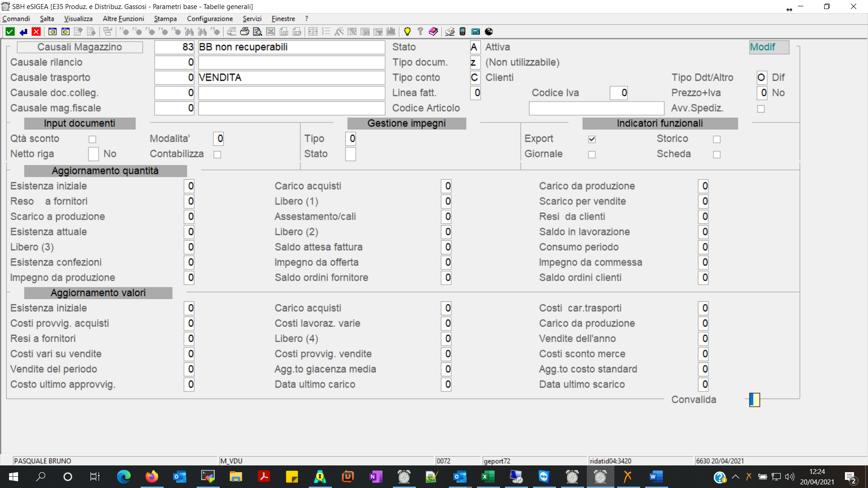The image size is (868, 488).
Task: Click the yellow light bulb icon
Action: click(407, 32)
